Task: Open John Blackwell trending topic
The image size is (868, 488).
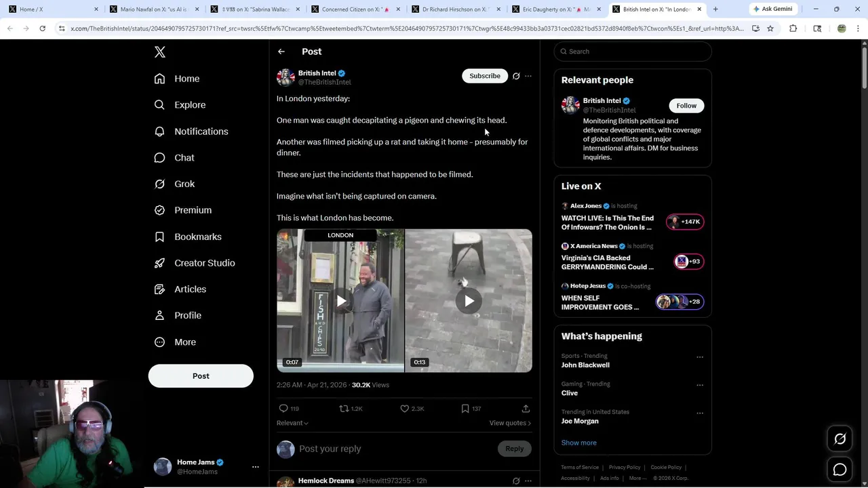Action: tap(585, 365)
